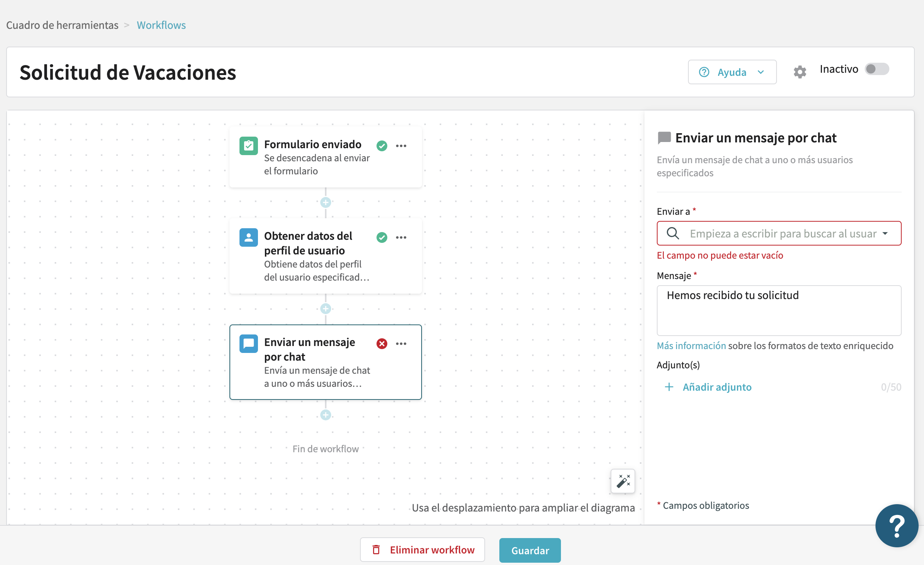The image size is (924, 565).
Task: Click the red error icon on chat step
Action: tap(382, 344)
